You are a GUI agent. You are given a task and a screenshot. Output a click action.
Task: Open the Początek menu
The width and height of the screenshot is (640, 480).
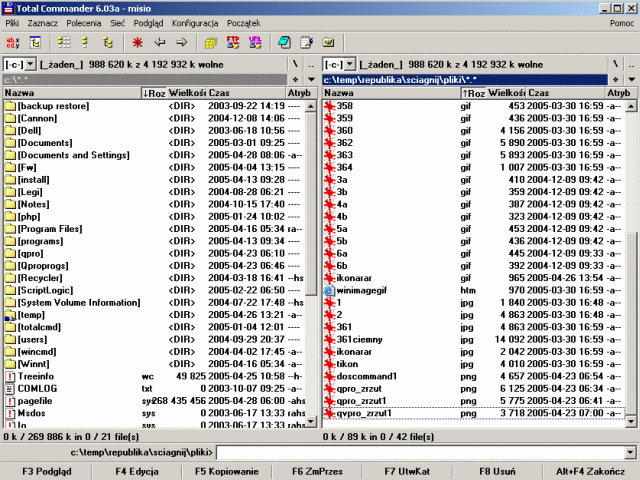tap(244, 23)
